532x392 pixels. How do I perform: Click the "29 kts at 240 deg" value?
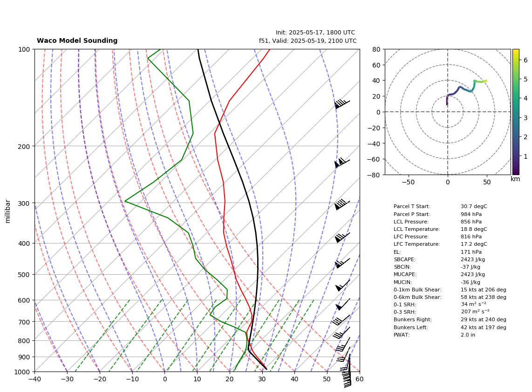point(484,319)
